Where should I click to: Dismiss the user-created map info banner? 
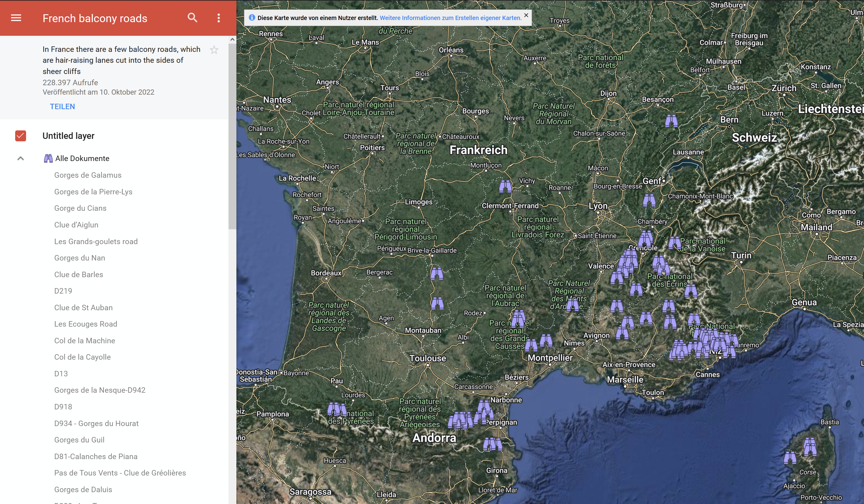pos(526,15)
